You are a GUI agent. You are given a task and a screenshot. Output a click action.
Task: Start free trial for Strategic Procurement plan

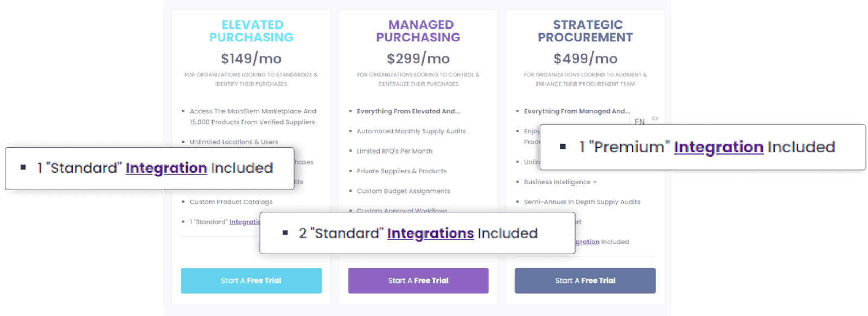585,281
